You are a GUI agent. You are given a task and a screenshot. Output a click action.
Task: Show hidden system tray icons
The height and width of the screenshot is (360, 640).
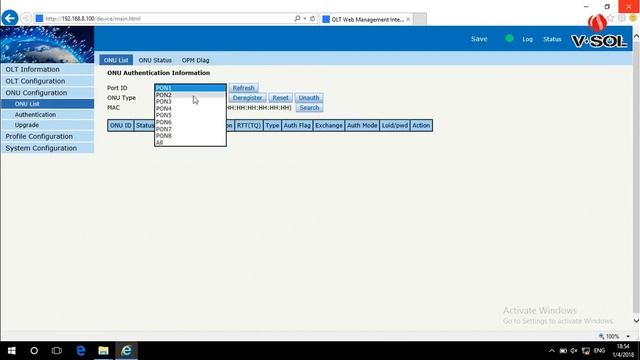point(551,351)
